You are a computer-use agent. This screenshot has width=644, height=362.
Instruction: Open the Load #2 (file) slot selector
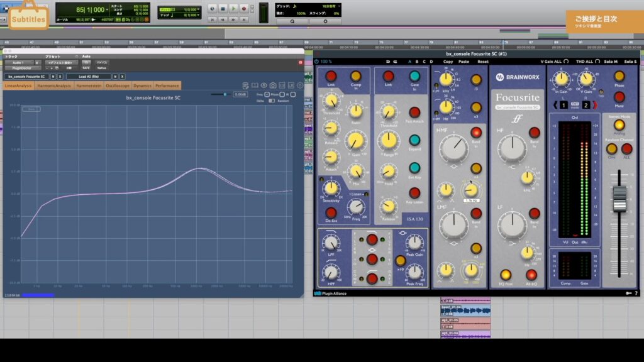coord(89,77)
